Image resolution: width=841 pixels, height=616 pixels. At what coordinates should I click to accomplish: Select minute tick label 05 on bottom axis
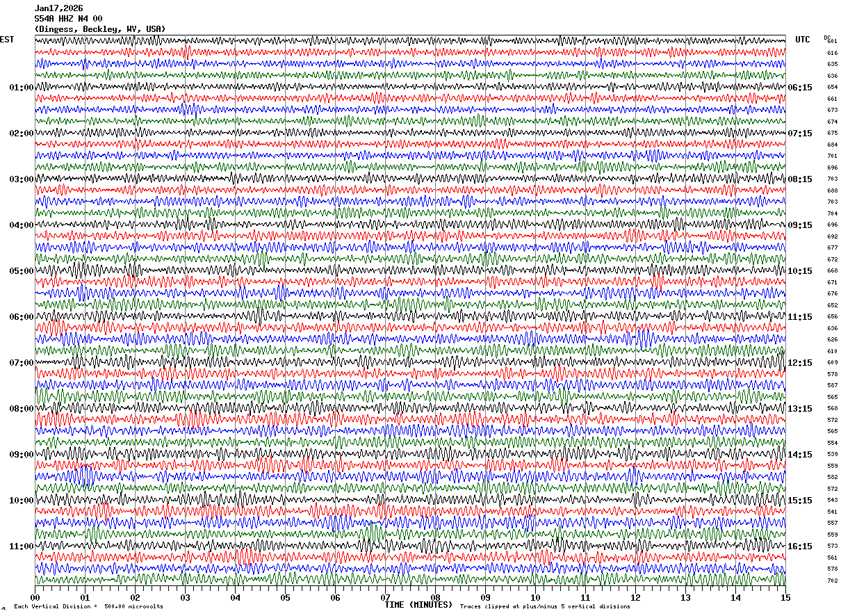tap(285, 597)
